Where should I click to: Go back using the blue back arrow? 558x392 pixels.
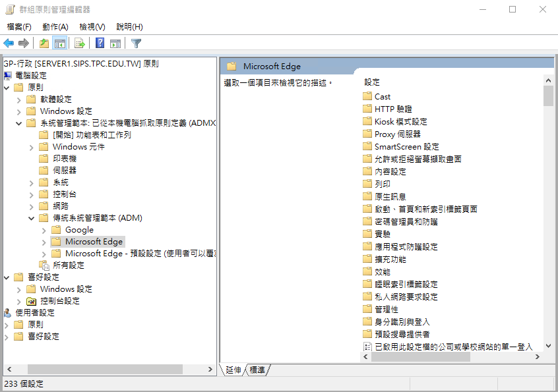click(x=9, y=43)
